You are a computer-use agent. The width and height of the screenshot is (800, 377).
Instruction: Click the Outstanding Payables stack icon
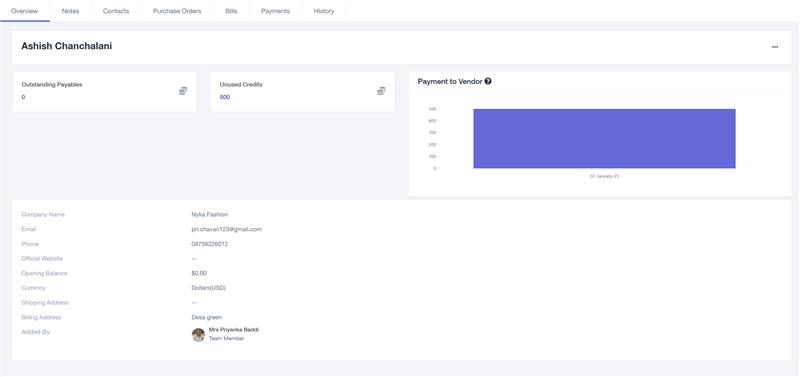[183, 91]
